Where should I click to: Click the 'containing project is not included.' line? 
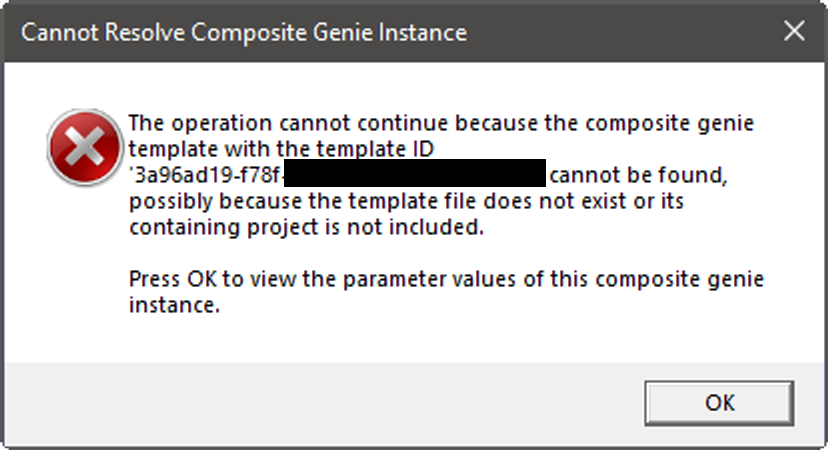click(306, 227)
